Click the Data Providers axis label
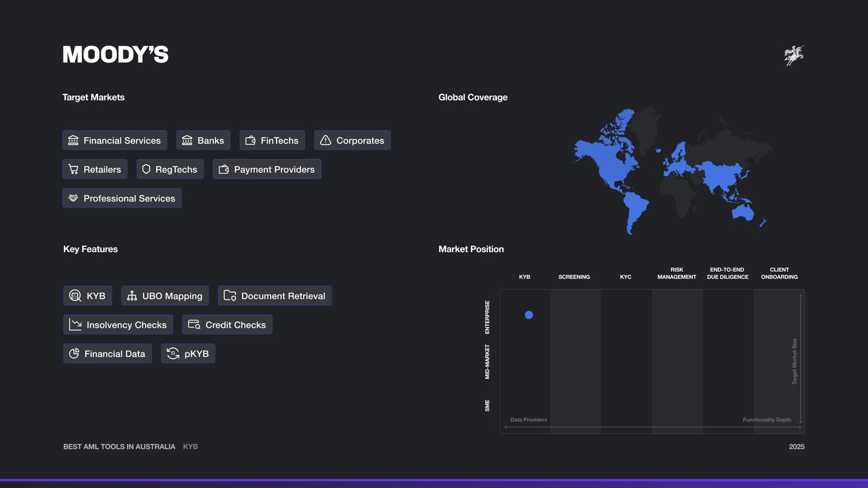Image resolution: width=868 pixels, height=488 pixels. tap(528, 420)
